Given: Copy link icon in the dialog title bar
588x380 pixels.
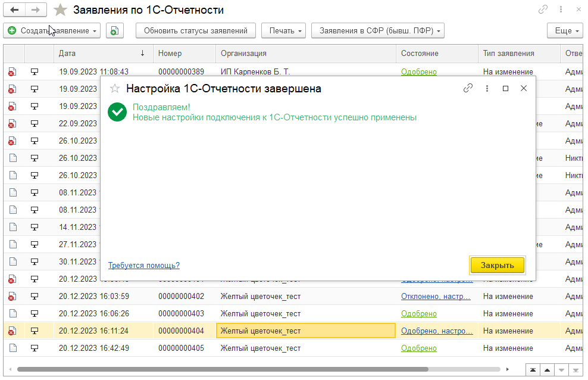Looking at the screenshot, I should [468, 88].
